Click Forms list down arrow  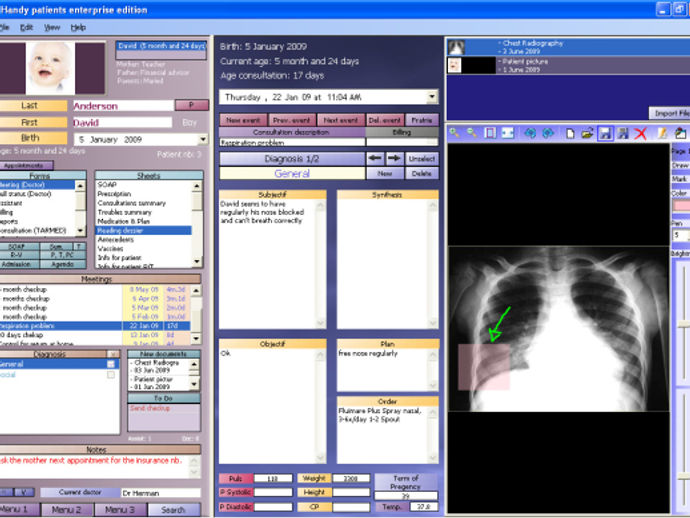coord(80,230)
